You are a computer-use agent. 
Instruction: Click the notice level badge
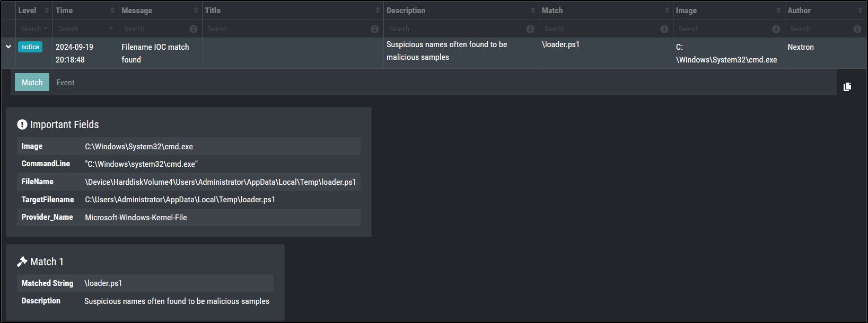point(30,47)
